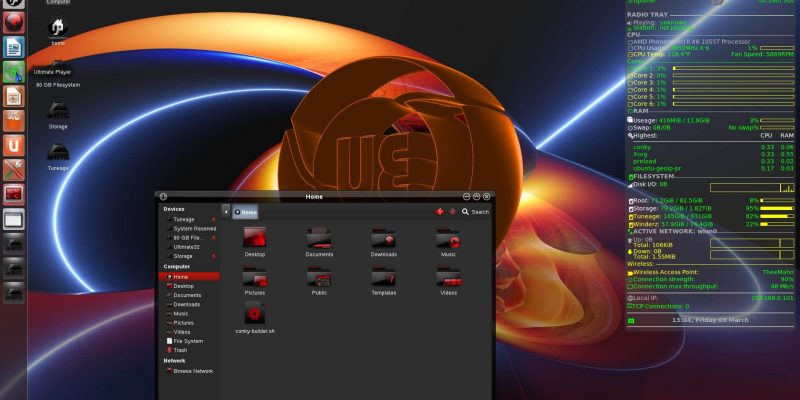The width and height of the screenshot is (800, 400).
Task: Click the conky process row in Conky
Action: pos(713,147)
